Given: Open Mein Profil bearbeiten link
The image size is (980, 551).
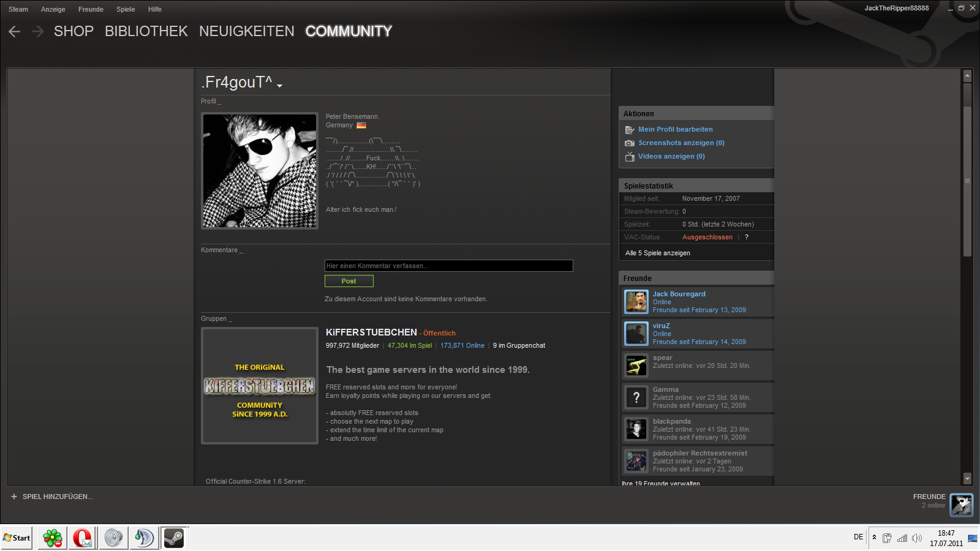Looking at the screenshot, I should point(676,129).
